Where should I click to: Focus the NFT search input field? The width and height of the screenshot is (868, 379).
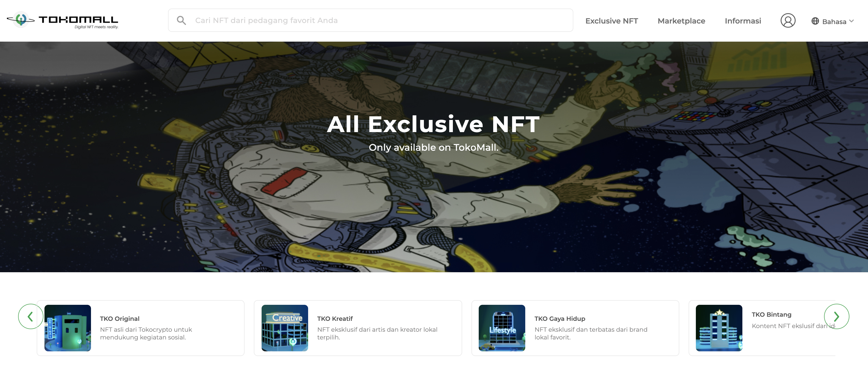click(371, 20)
